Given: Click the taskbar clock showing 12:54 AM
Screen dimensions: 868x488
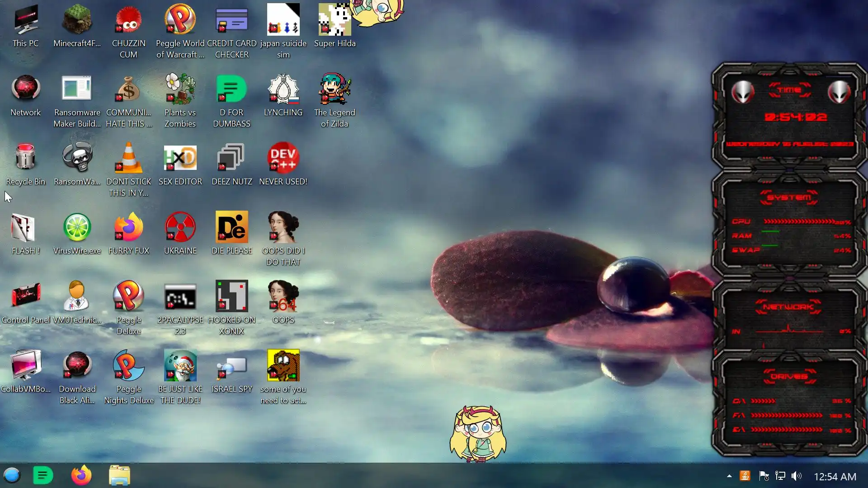Looking at the screenshot, I should [835, 477].
